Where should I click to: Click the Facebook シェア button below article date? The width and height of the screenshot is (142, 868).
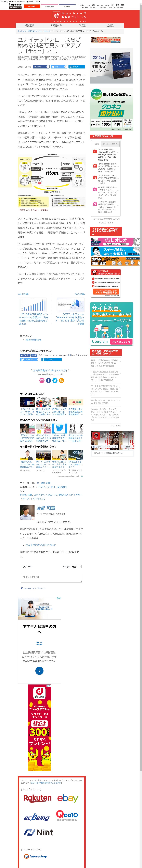pos(41,67)
